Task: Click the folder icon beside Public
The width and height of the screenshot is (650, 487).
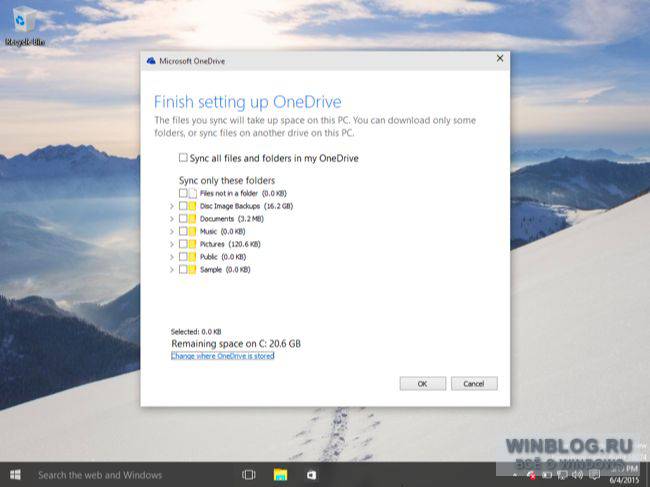Action: (x=192, y=257)
